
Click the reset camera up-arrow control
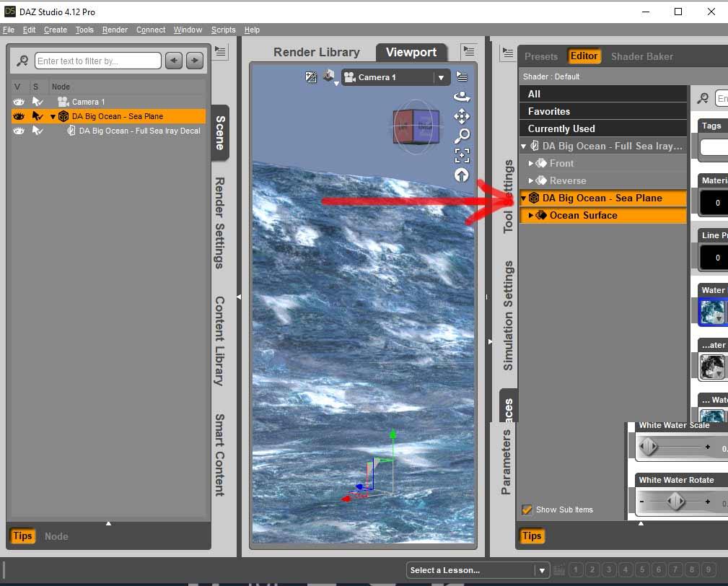(462, 175)
